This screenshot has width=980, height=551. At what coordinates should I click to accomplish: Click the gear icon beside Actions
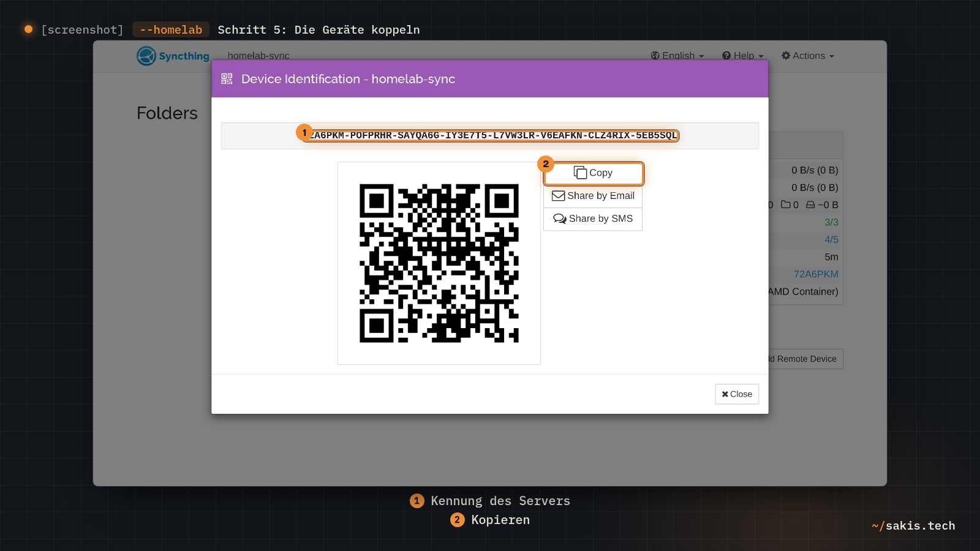coord(786,56)
